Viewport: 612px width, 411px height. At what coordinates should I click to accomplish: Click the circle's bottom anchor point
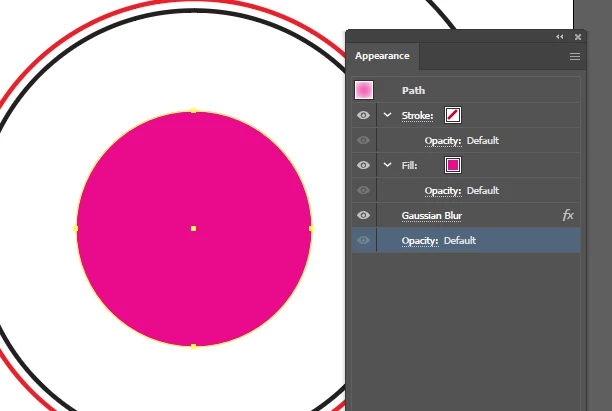[x=194, y=347]
